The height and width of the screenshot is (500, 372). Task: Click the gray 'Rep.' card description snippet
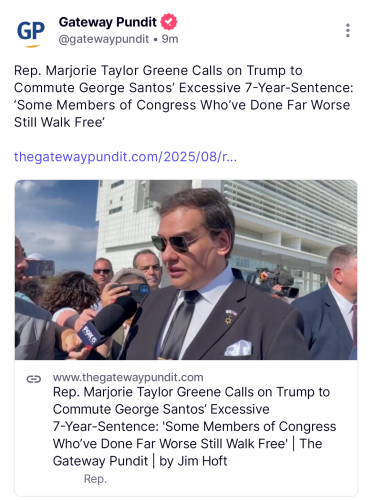pos(95,479)
